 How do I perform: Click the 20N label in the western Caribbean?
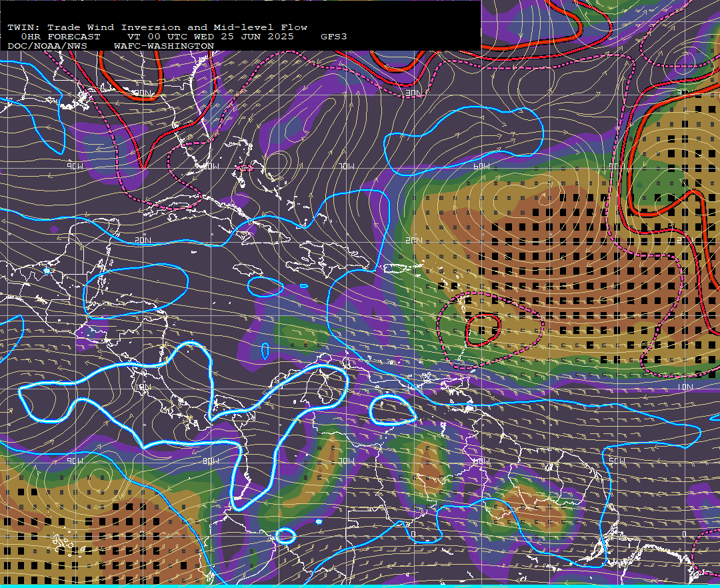click(143, 240)
